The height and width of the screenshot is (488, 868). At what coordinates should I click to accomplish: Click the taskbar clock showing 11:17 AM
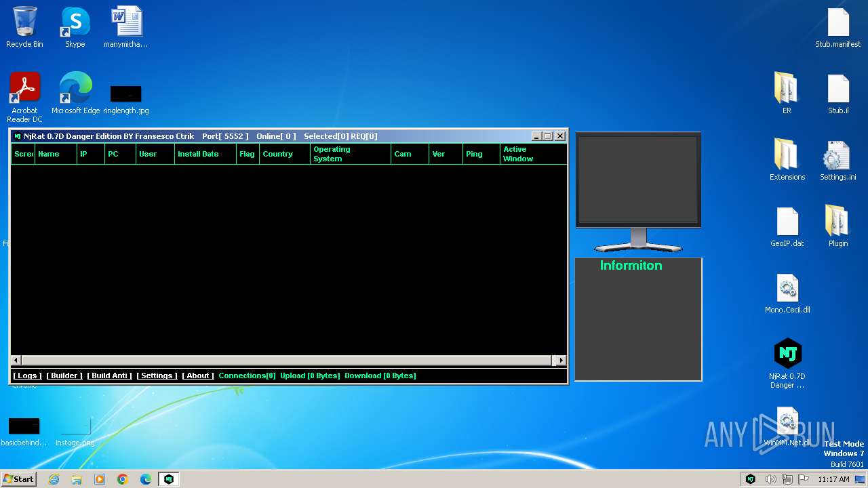click(x=833, y=479)
